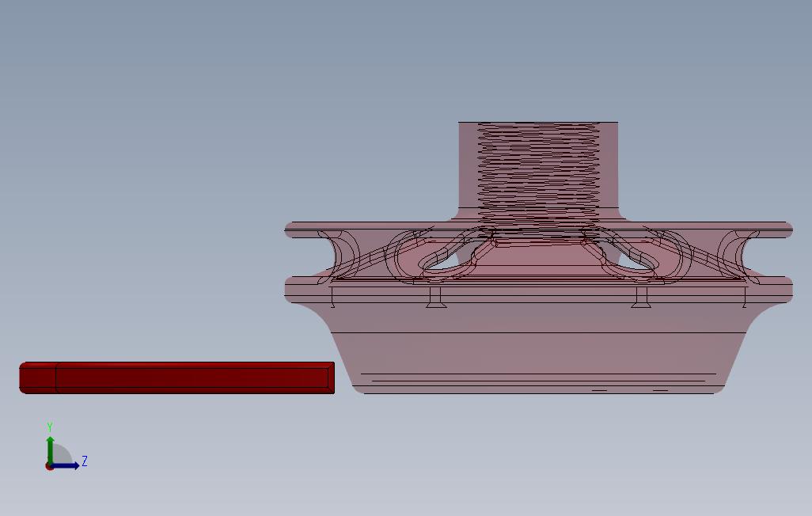812x516 pixels.
Task: Select the dark red rectangular bar part
Action: [x=177, y=378]
